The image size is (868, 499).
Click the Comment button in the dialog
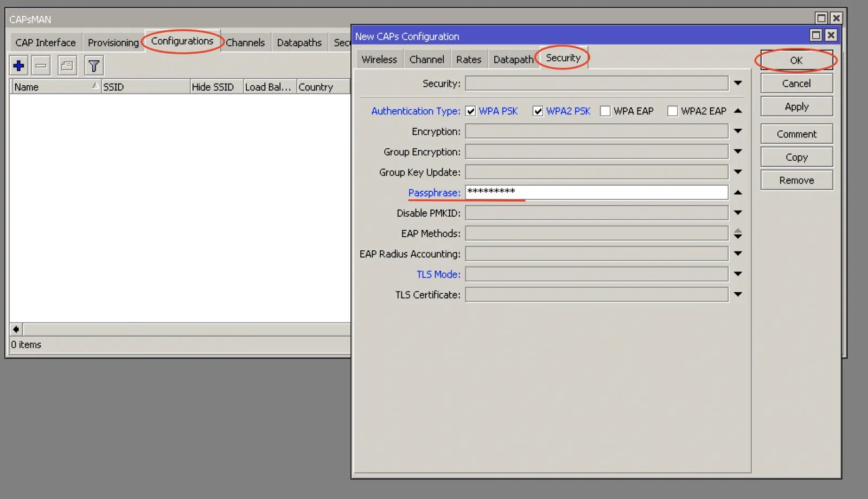[796, 134]
